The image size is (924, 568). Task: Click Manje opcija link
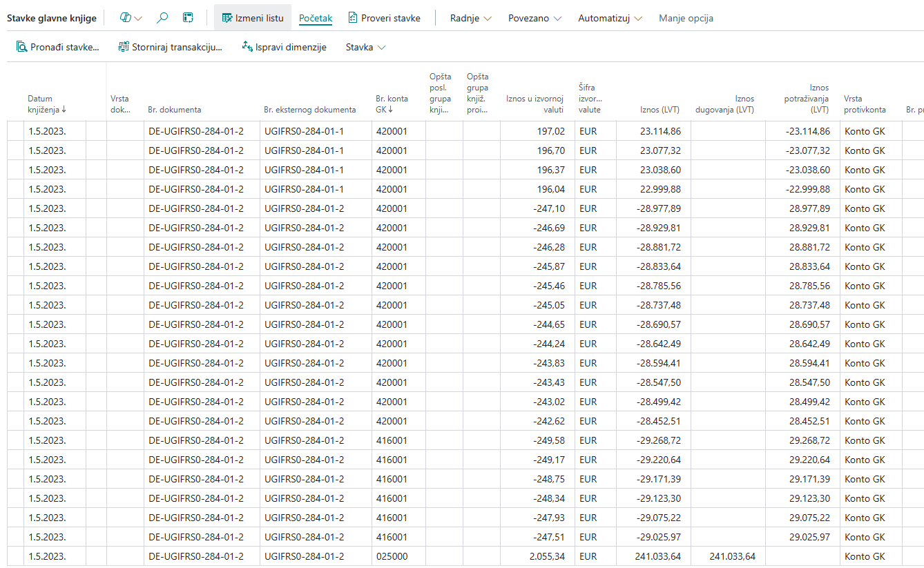coord(686,18)
